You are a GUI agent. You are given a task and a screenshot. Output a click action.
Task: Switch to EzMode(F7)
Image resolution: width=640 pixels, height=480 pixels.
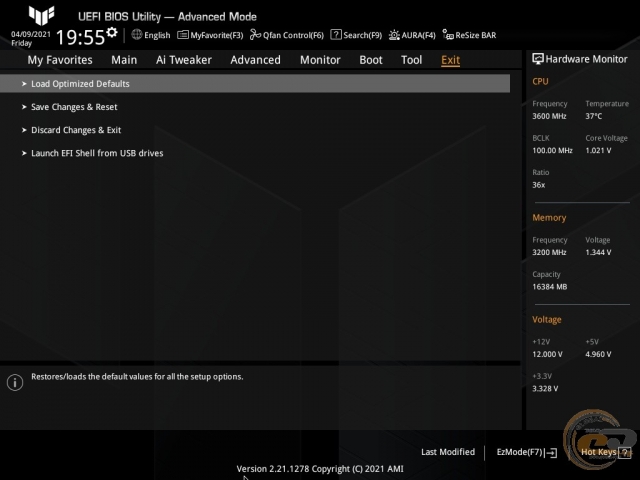[x=519, y=452]
